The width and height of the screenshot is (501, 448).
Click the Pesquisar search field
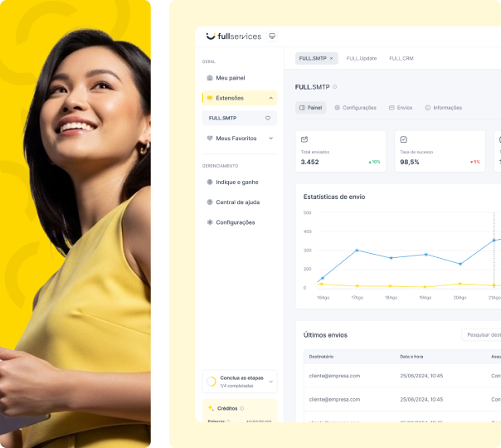tap(481, 335)
